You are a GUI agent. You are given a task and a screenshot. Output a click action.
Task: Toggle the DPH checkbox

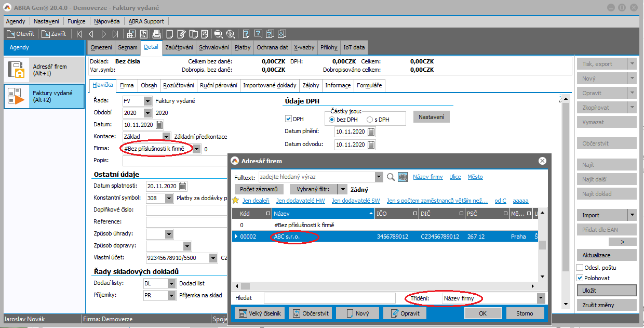pyautogui.click(x=289, y=119)
